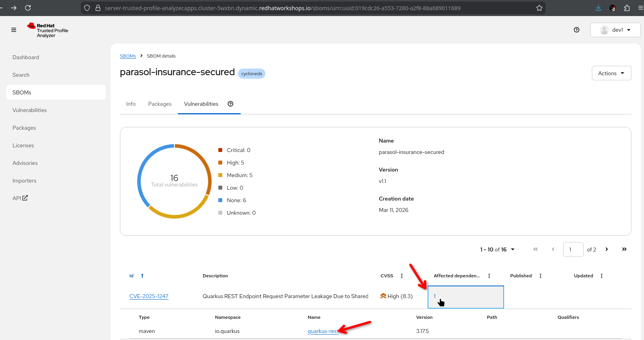Open Vulnerabilities in the sidebar

pyautogui.click(x=56, y=110)
